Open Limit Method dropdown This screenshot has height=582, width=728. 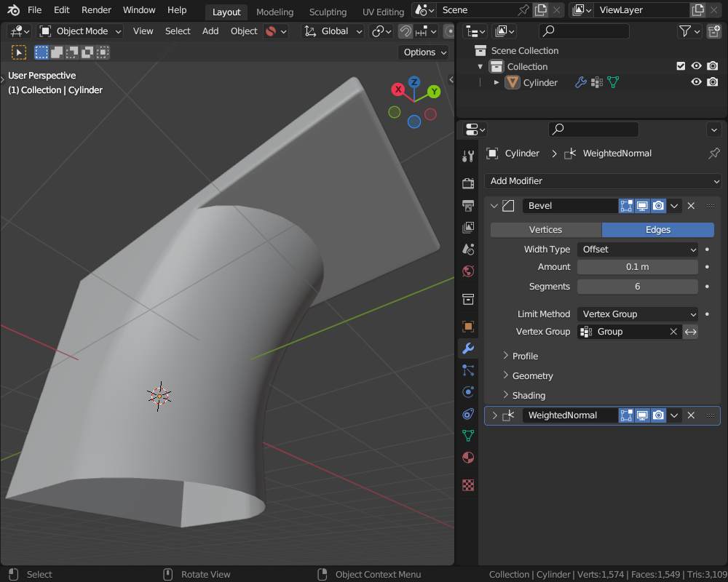pos(638,314)
